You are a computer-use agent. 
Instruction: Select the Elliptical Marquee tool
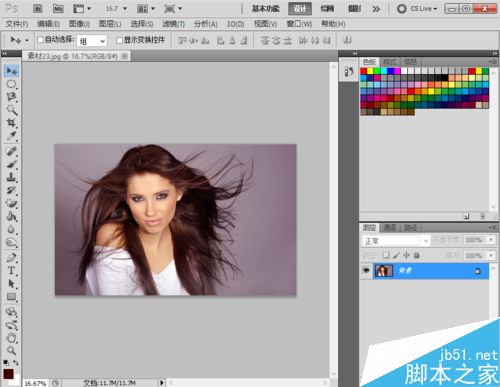[x=12, y=84]
